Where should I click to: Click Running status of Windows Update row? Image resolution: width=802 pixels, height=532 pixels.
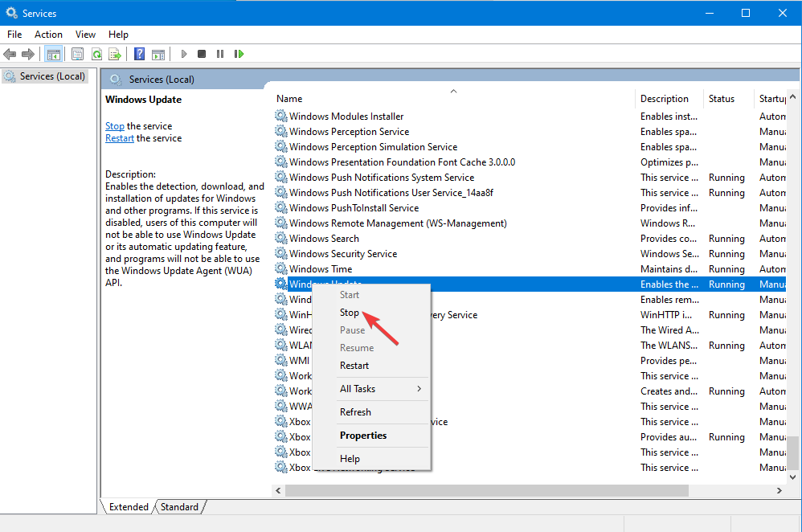point(726,284)
